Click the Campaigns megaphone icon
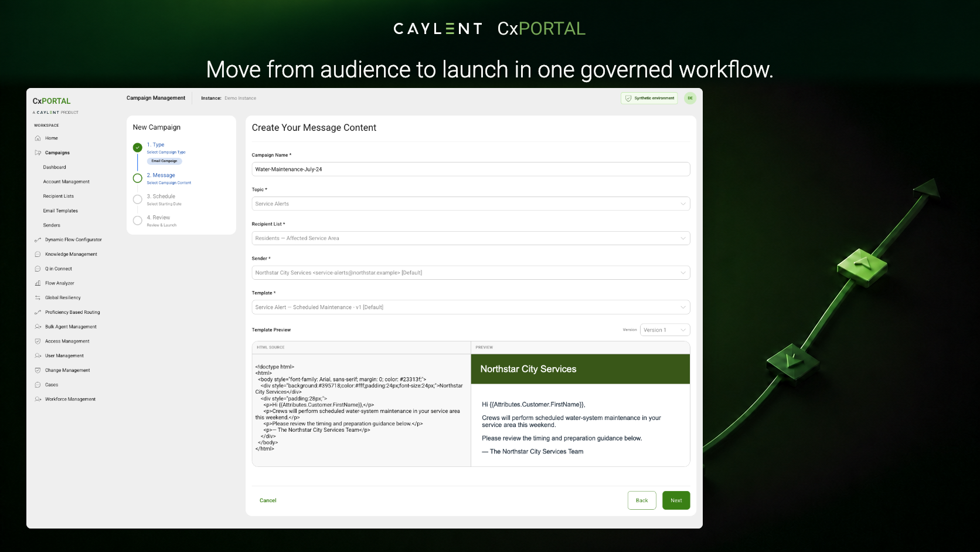The width and height of the screenshot is (980, 552). click(x=38, y=153)
